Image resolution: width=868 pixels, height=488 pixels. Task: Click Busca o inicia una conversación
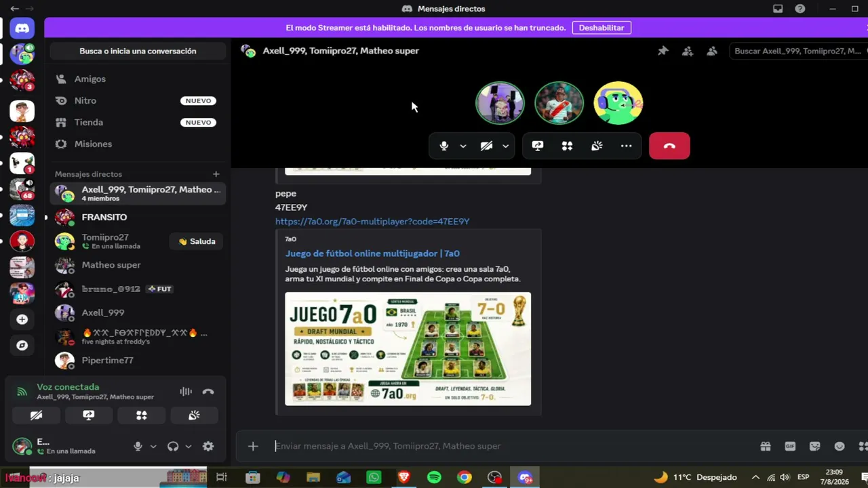click(138, 51)
